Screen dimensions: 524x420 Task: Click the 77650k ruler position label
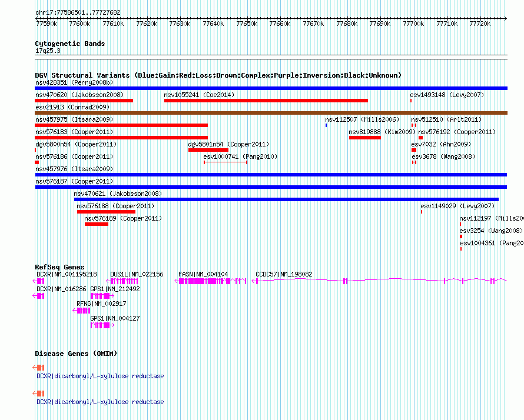point(247,24)
